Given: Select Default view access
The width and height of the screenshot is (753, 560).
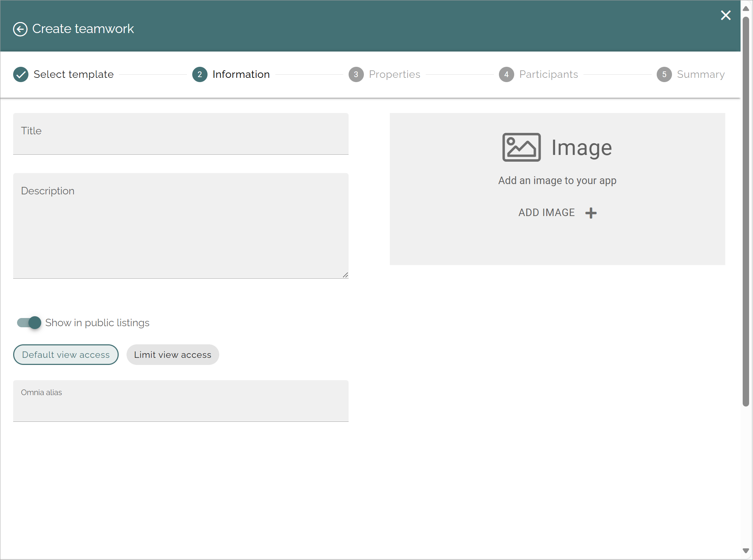Looking at the screenshot, I should (66, 355).
